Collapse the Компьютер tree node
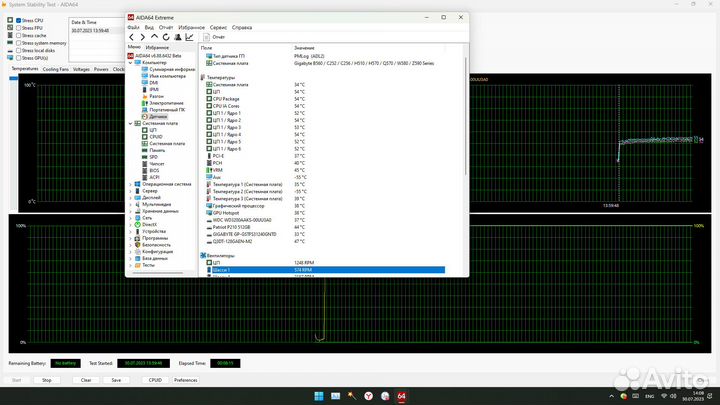The width and height of the screenshot is (720, 405). 130,62
